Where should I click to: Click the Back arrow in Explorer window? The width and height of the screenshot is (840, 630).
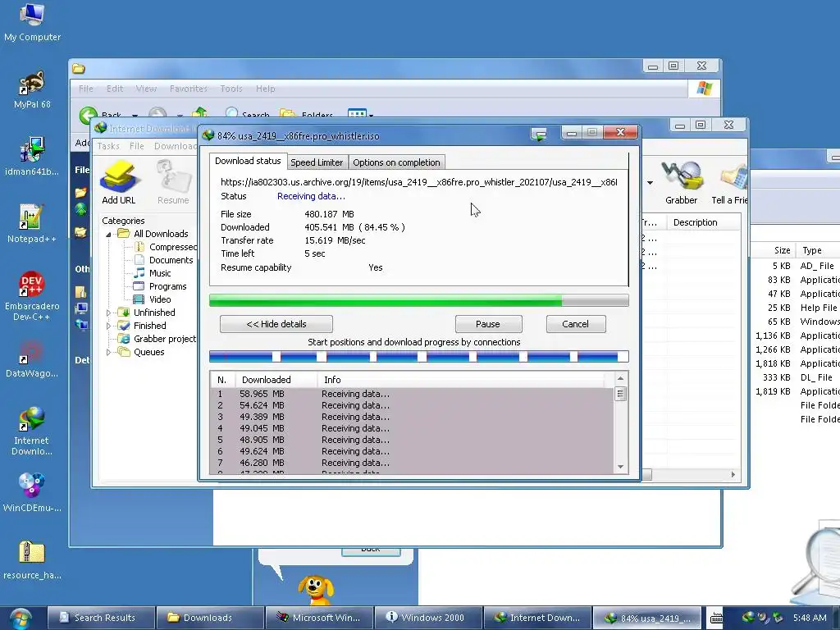89,114
